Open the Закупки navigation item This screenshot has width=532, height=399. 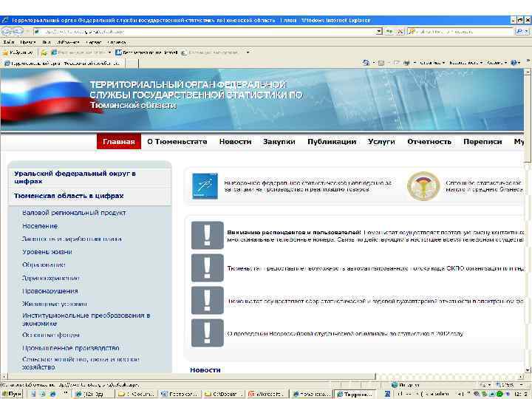[279, 141]
